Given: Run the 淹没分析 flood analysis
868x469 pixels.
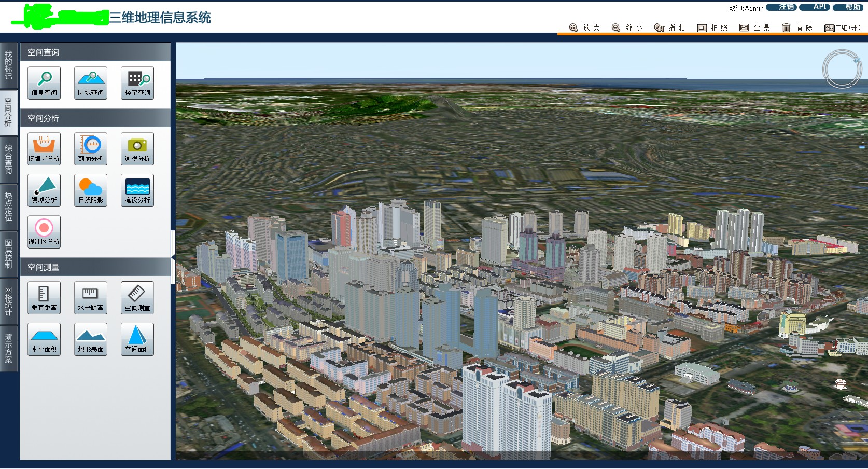Looking at the screenshot, I should [x=137, y=190].
